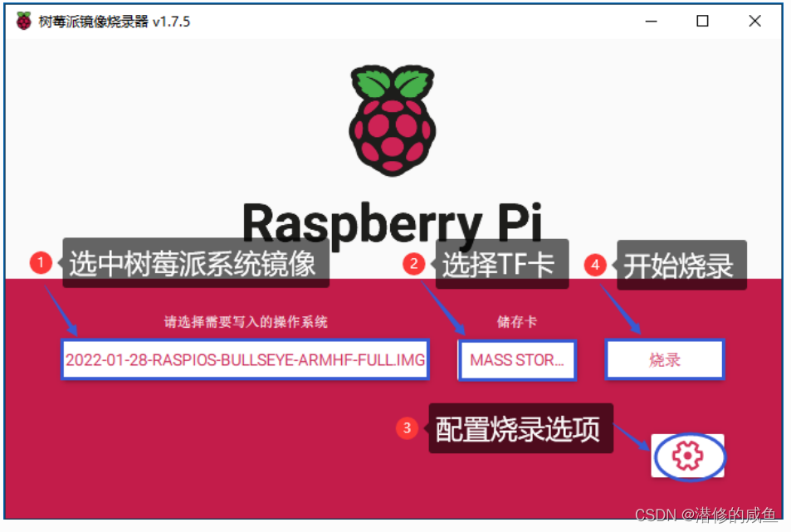Open advanced options via gear icon
The height and width of the screenshot is (532, 791).
click(x=686, y=455)
